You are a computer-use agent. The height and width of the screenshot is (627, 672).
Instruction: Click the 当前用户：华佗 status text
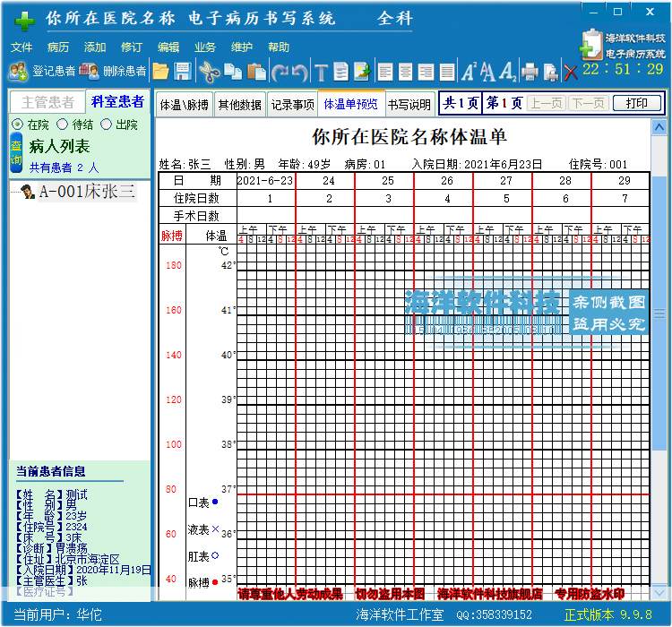point(57,614)
